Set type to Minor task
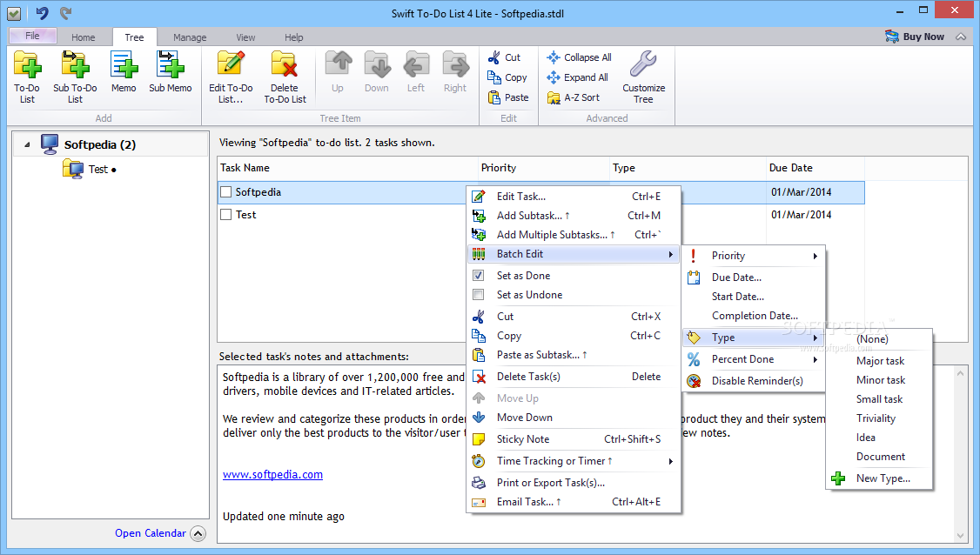The image size is (980, 555). [879, 380]
